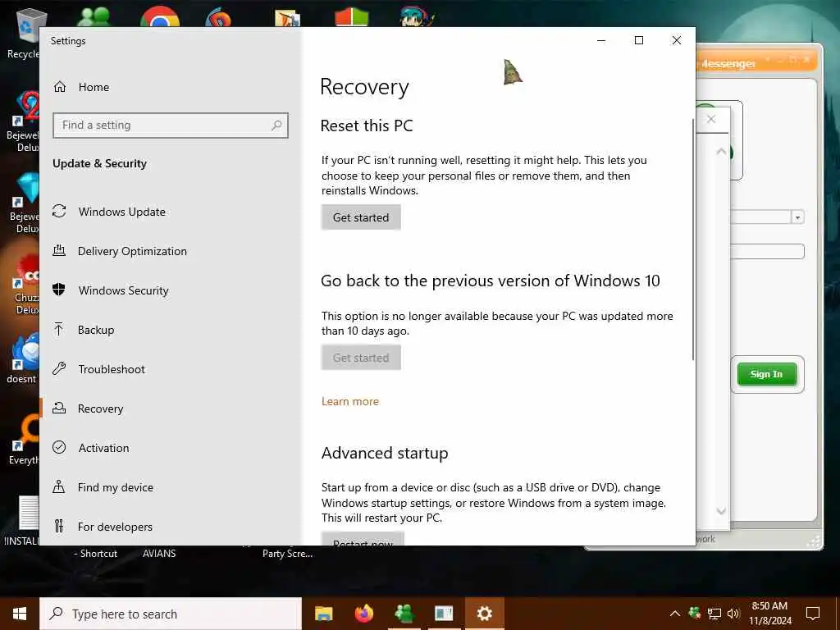The image size is (840, 630).
Task: Open File Explorer from the taskbar
Action: [323, 614]
